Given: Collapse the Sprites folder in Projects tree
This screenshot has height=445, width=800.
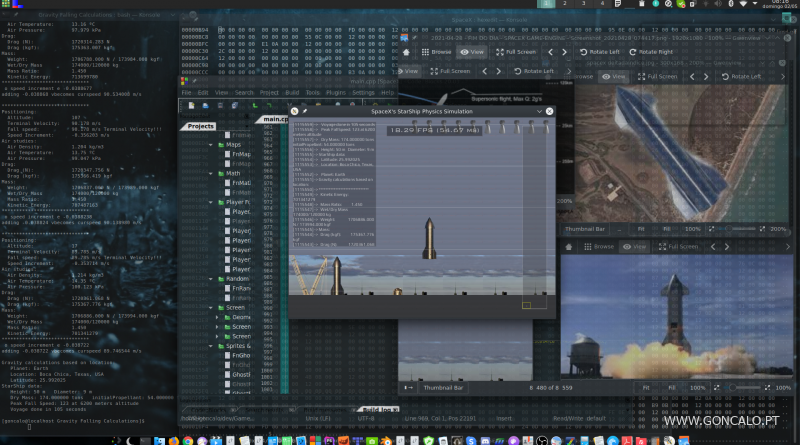Looking at the screenshot, I should point(213,344).
